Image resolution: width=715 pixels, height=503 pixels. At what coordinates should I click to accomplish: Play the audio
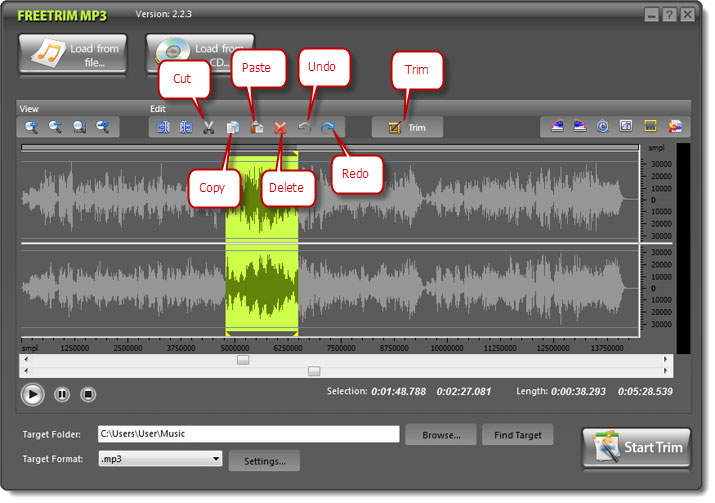point(32,394)
